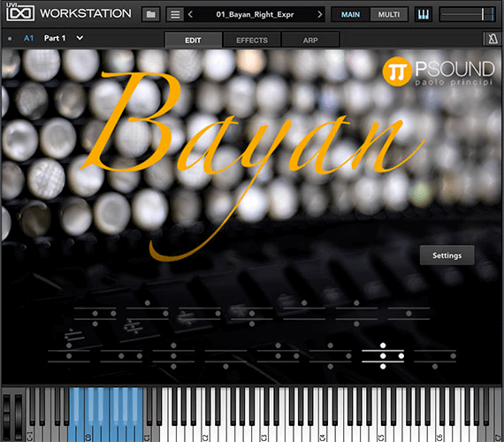Open the hamburger preset list menu

point(175,14)
